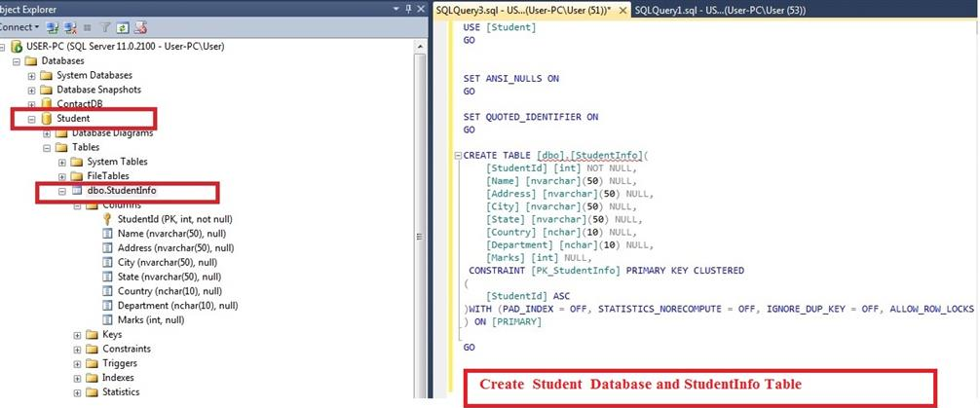The width and height of the screenshot is (980, 408).
Task: Collapse the USER-PC server node
Action: coord(2,47)
